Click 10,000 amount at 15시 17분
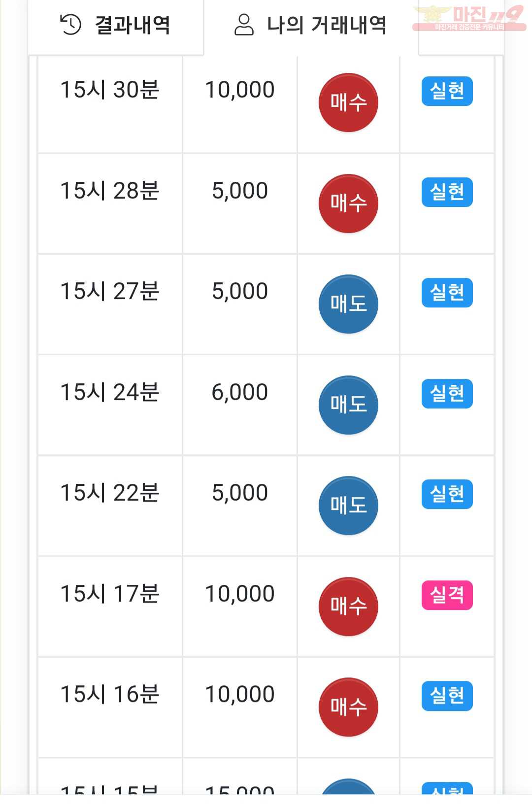The width and height of the screenshot is (532, 809). point(240,594)
